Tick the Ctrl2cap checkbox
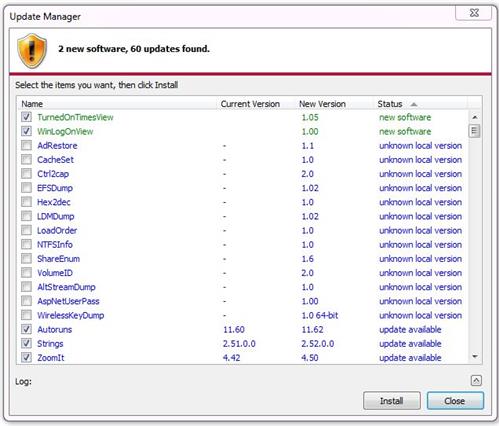 (x=26, y=173)
